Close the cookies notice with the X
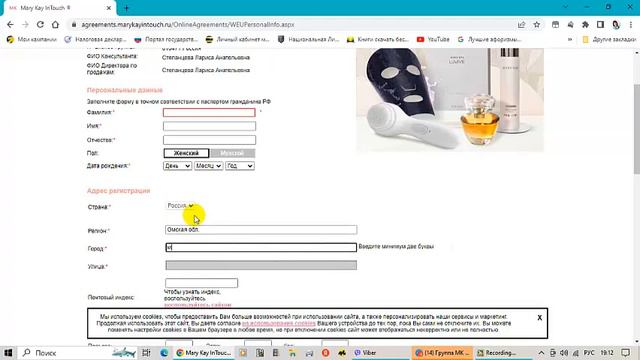 click(x=540, y=318)
